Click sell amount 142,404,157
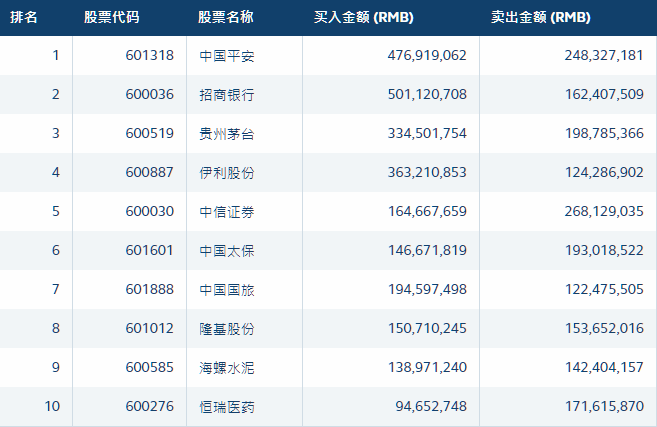657x427 pixels. click(x=604, y=367)
